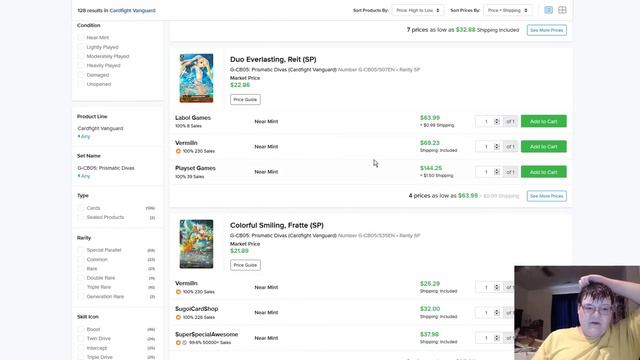Filter Type by Cards checkbox
640x360 pixels.
[x=81, y=208]
